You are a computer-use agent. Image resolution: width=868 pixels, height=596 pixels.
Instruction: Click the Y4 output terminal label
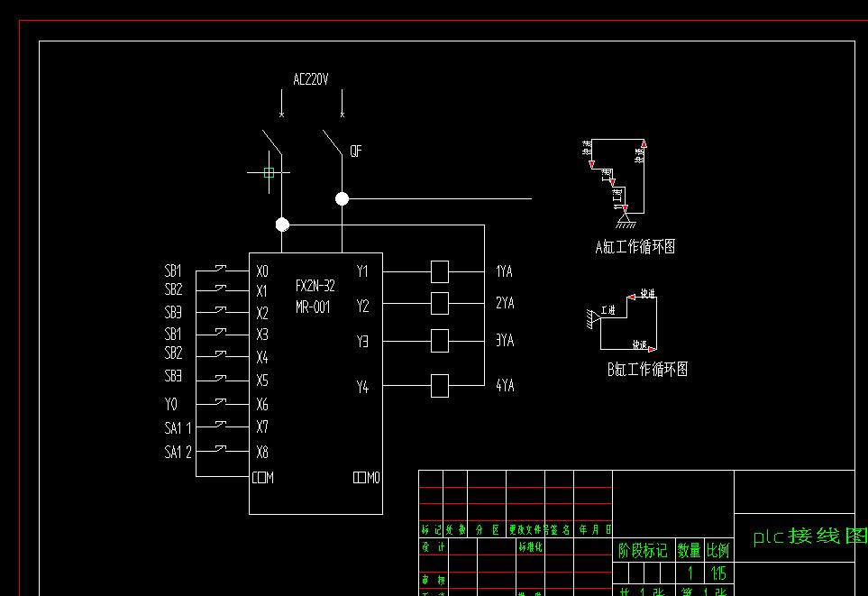[363, 388]
